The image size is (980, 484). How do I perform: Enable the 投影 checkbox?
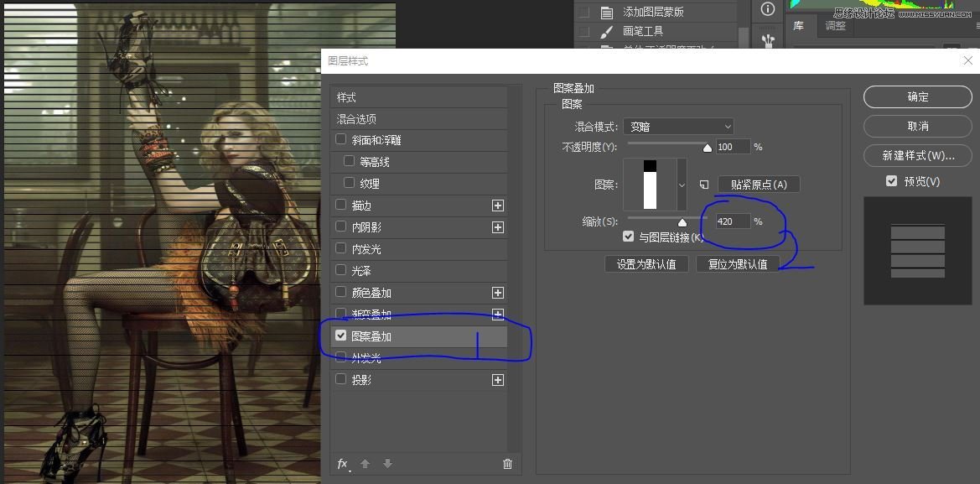(340, 379)
